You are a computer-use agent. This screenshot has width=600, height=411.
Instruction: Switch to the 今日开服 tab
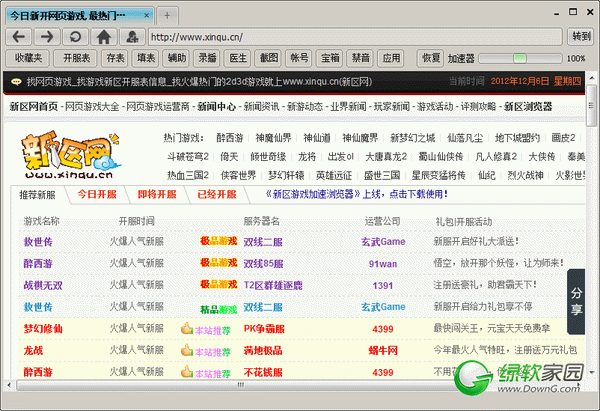click(97, 194)
